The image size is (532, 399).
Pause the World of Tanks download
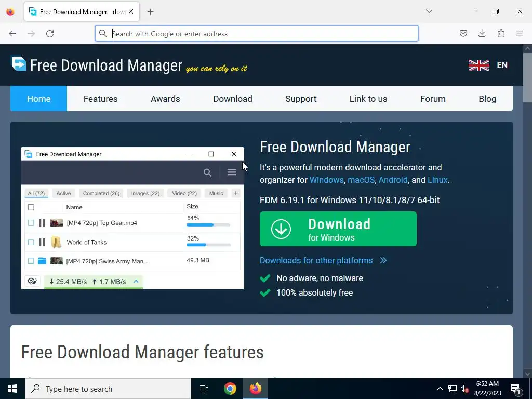[x=42, y=242]
